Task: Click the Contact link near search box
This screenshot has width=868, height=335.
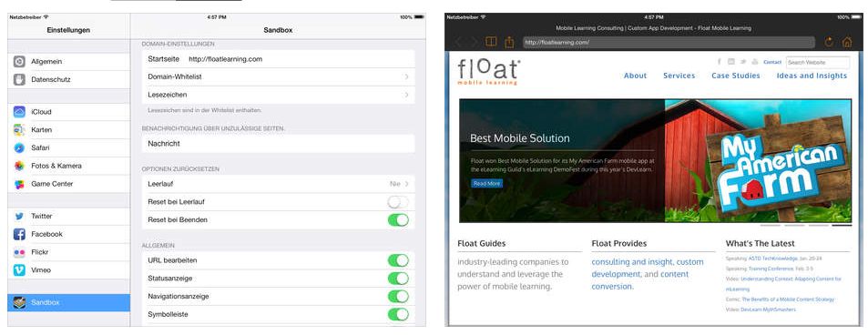Action: click(x=772, y=62)
